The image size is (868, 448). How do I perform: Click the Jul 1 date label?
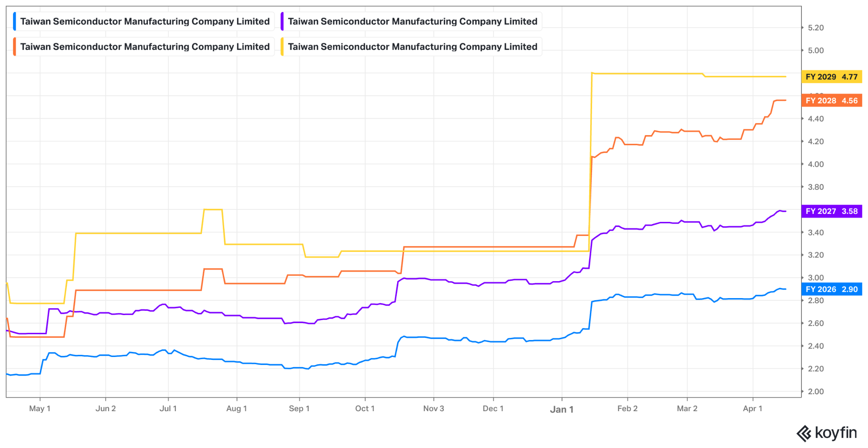(168, 409)
